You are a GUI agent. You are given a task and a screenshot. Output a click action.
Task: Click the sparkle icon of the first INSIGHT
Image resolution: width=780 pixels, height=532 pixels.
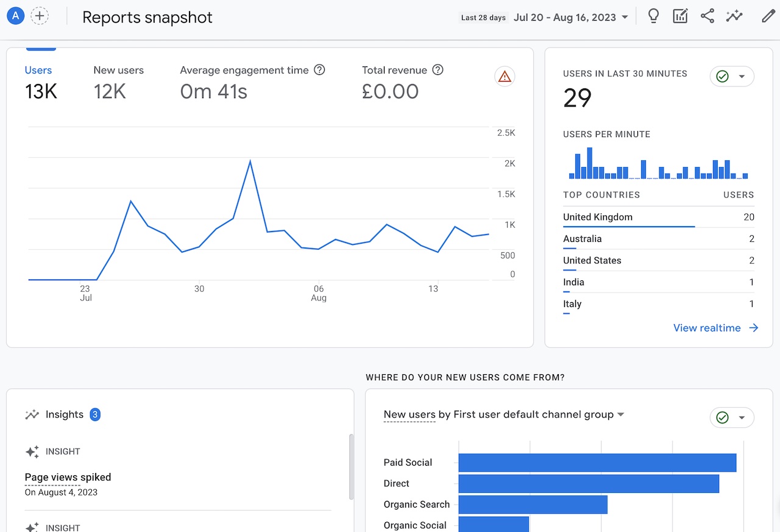(x=32, y=452)
